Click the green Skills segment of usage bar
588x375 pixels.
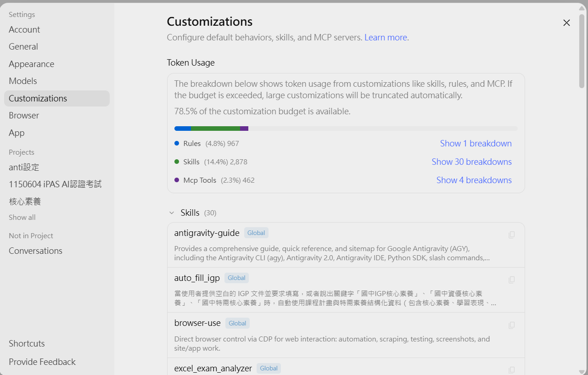click(x=215, y=129)
